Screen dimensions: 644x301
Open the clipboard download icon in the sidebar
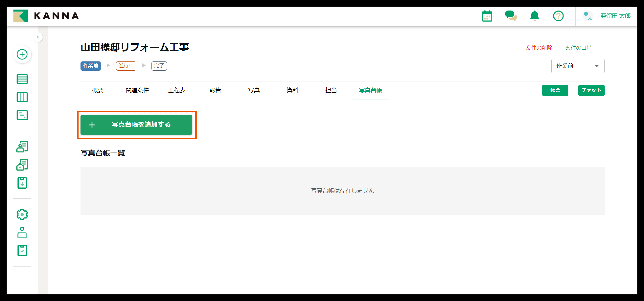(x=22, y=183)
